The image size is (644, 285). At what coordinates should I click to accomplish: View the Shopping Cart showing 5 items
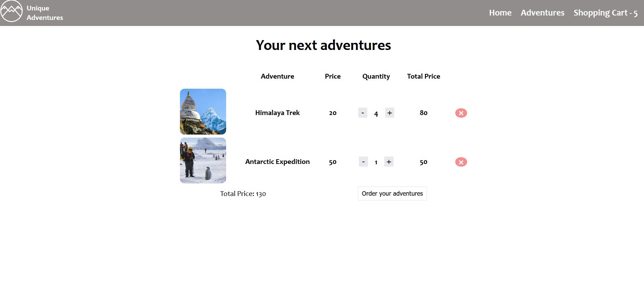606,12
